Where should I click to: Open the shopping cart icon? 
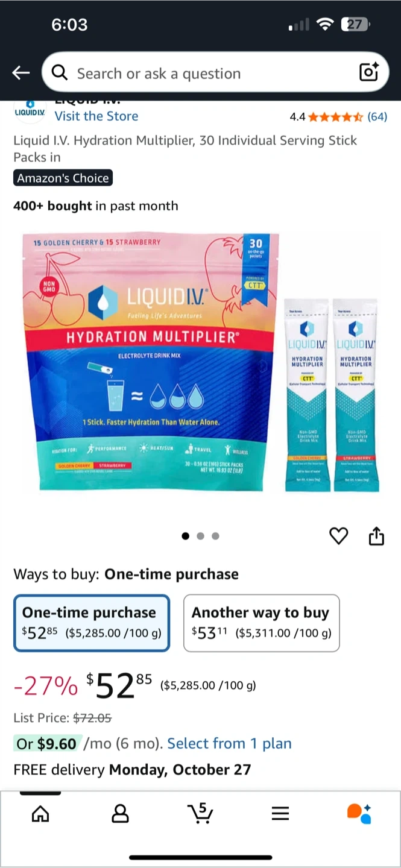tap(200, 813)
